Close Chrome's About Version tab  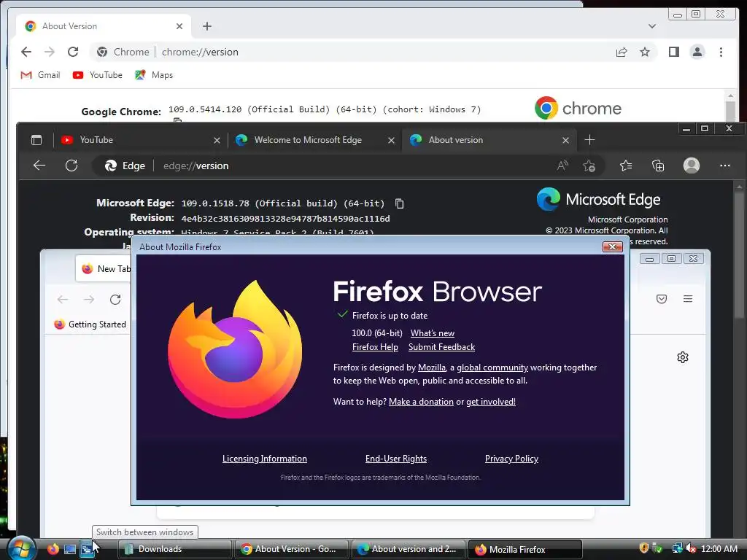click(179, 26)
